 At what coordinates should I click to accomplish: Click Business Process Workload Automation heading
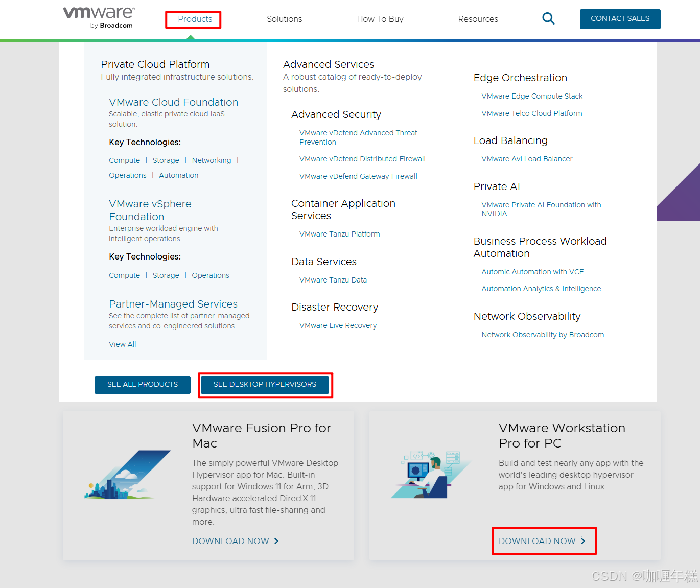tap(540, 247)
